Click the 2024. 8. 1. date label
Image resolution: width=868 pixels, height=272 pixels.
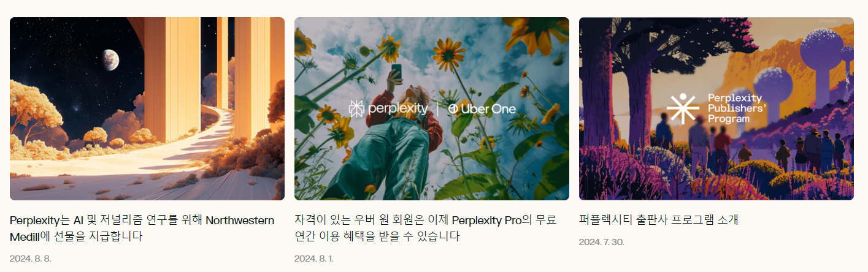tap(314, 258)
